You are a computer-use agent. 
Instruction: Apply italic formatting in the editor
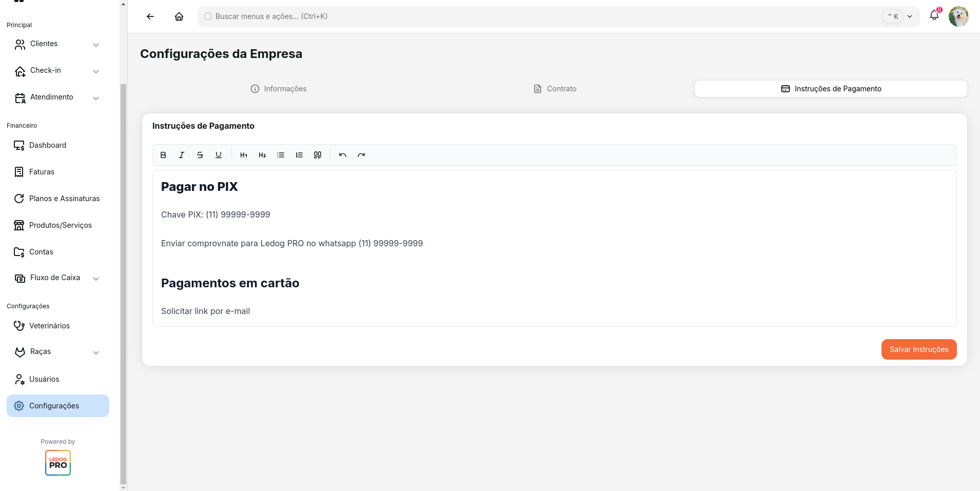[x=182, y=155]
